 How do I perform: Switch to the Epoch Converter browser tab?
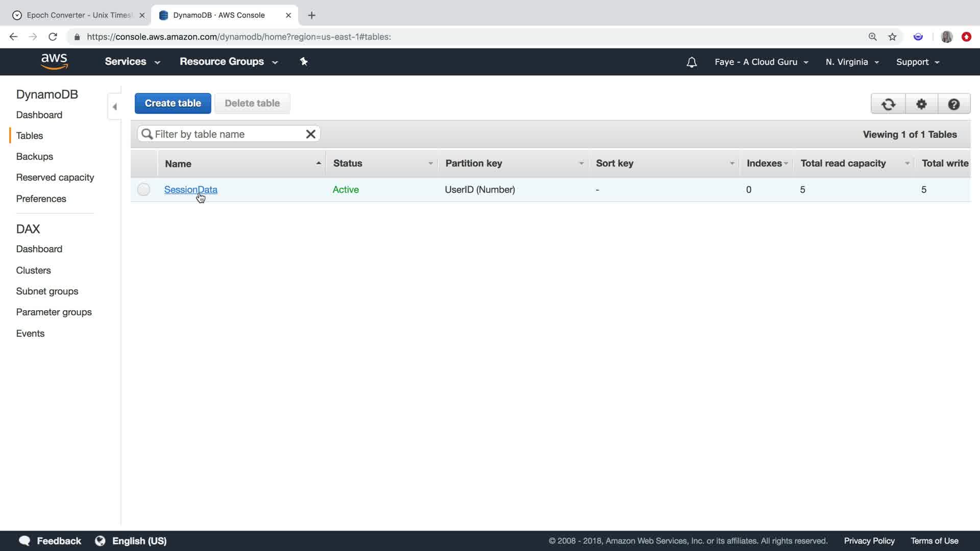pyautogui.click(x=79, y=15)
